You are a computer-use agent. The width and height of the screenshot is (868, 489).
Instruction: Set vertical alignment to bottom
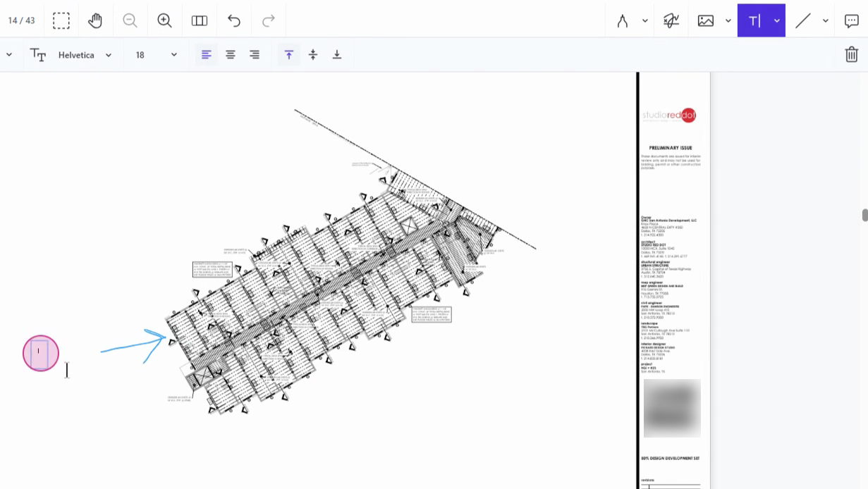tap(337, 55)
